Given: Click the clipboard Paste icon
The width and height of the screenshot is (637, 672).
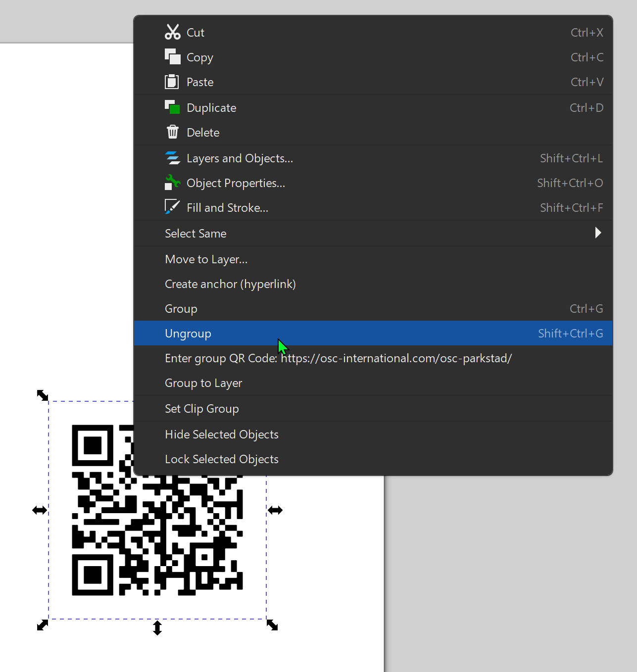Looking at the screenshot, I should pyautogui.click(x=172, y=81).
